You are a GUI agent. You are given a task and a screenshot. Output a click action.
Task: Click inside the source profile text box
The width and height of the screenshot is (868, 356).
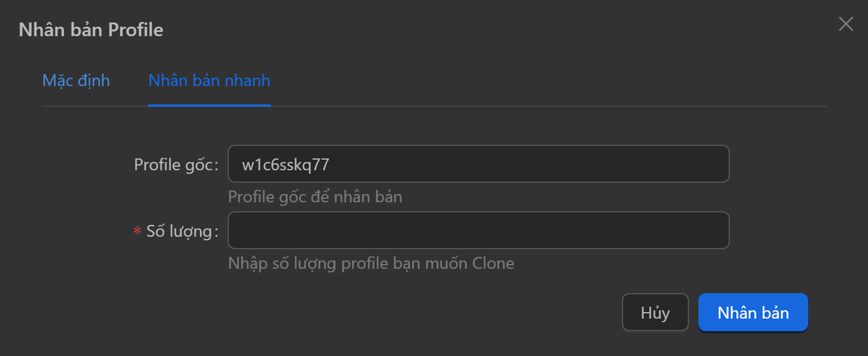[x=478, y=164]
